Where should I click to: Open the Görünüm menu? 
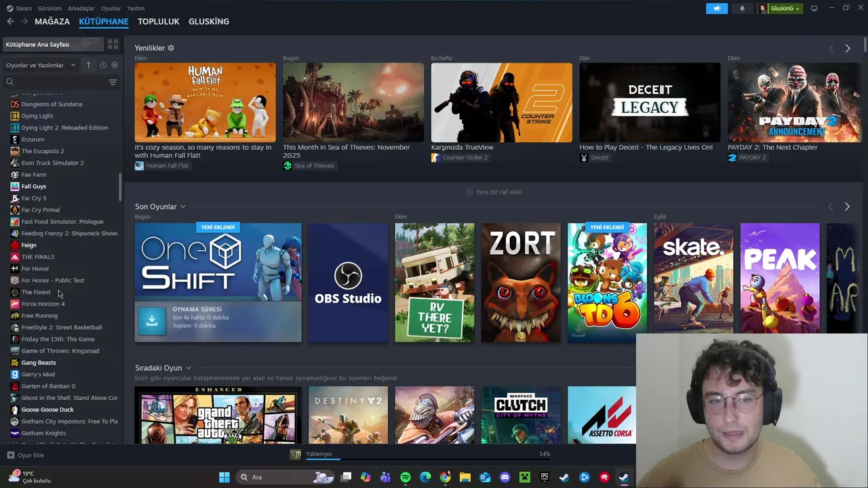50,8
